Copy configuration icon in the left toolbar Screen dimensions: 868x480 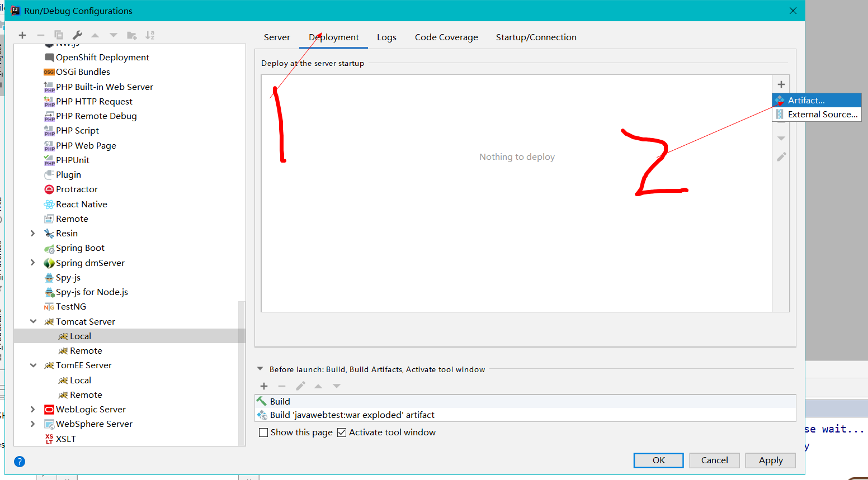[59, 35]
